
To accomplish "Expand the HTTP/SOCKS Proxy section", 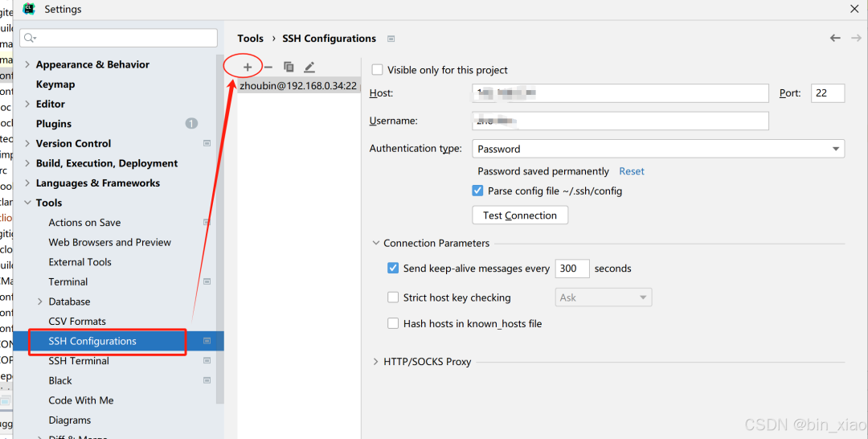I will click(375, 362).
